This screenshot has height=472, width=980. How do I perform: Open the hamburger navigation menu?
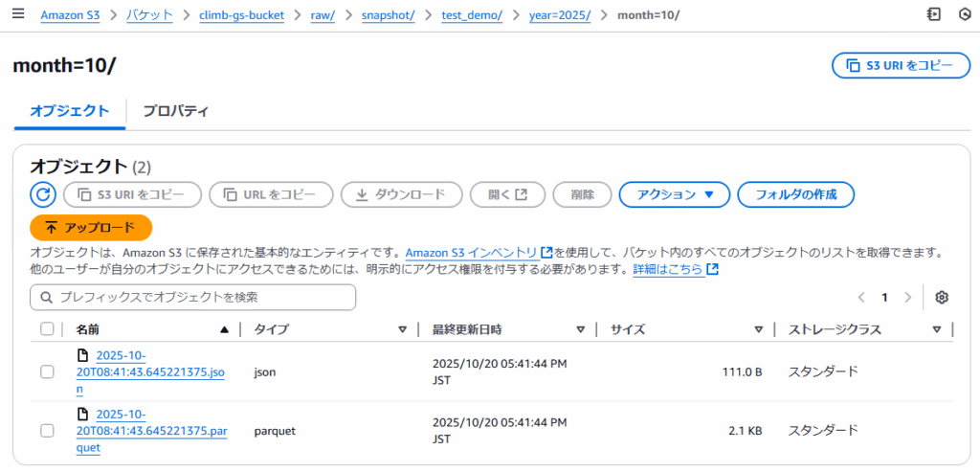[18, 15]
